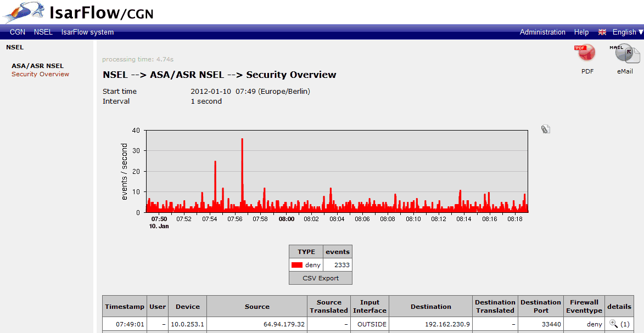Open the Help menu

(581, 32)
